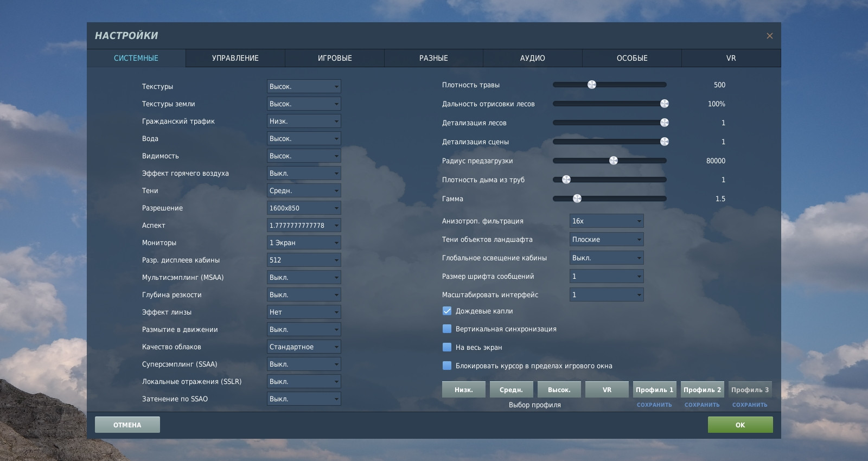868x461 pixels.
Task: Click the Радиус предзагрузки value 80000
Action: (716, 161)
